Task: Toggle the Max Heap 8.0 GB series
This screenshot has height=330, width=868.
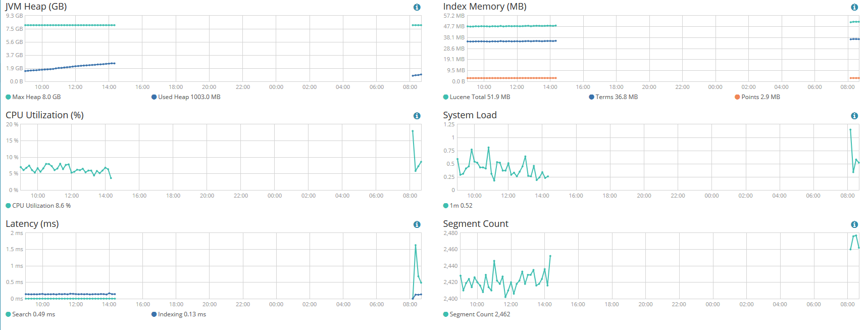Action: click(33, 97)
